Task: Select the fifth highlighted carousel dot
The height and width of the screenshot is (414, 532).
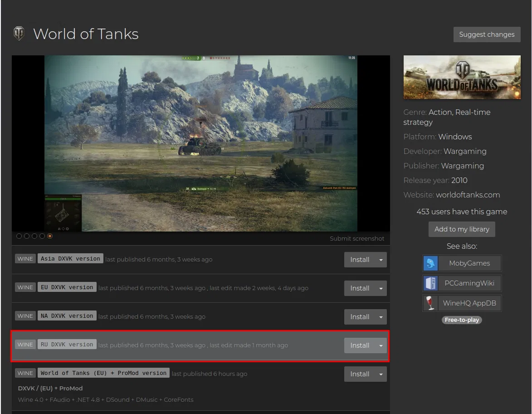Action: tap(50, 236)
